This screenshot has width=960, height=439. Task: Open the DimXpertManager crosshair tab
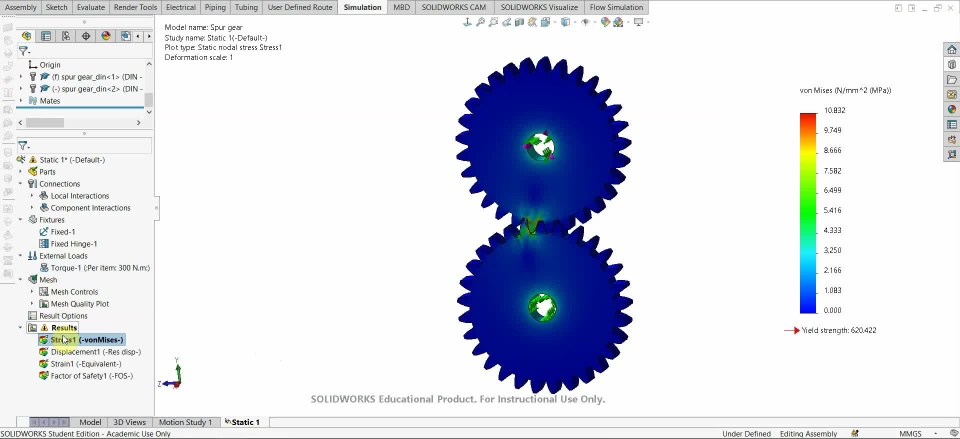[x=86, y=36]
